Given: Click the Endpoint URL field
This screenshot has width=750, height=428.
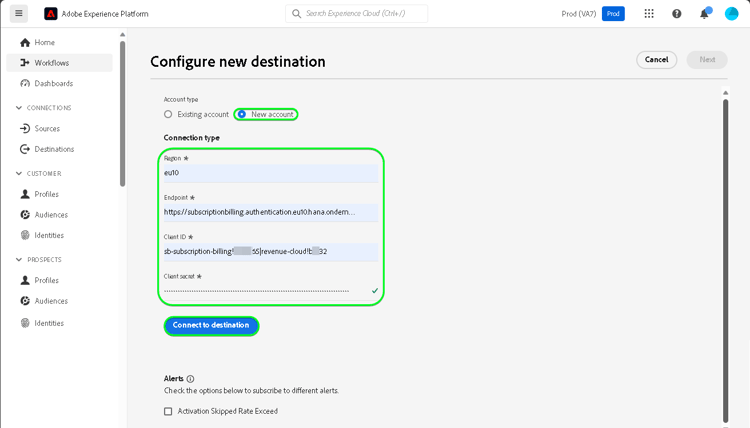Looking at the screenshot, I should (271, 212).
